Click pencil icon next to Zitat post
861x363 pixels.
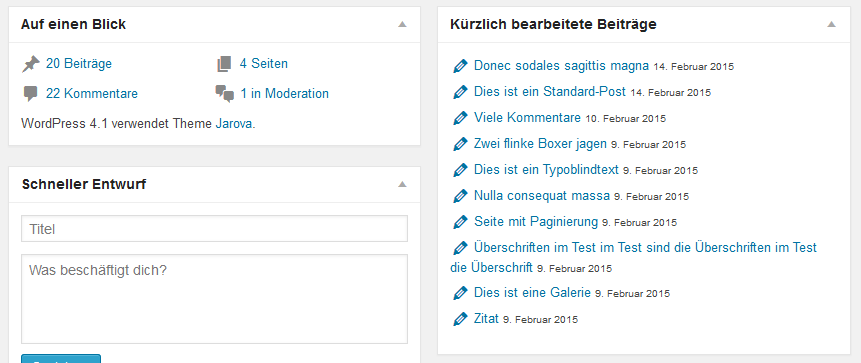click(460, 319)
